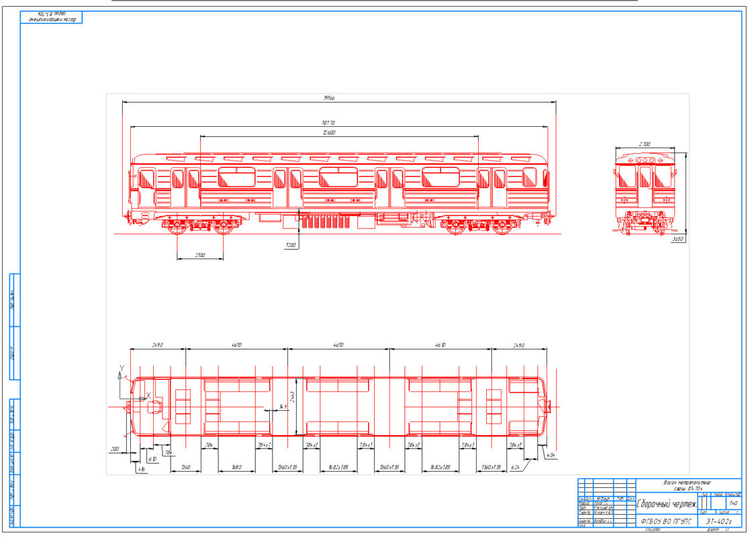Image resolution: width=756 pixels, height=537 pixels.
Task: Click the ЭТ-402з group cell
Action: [x=719, y=521]
